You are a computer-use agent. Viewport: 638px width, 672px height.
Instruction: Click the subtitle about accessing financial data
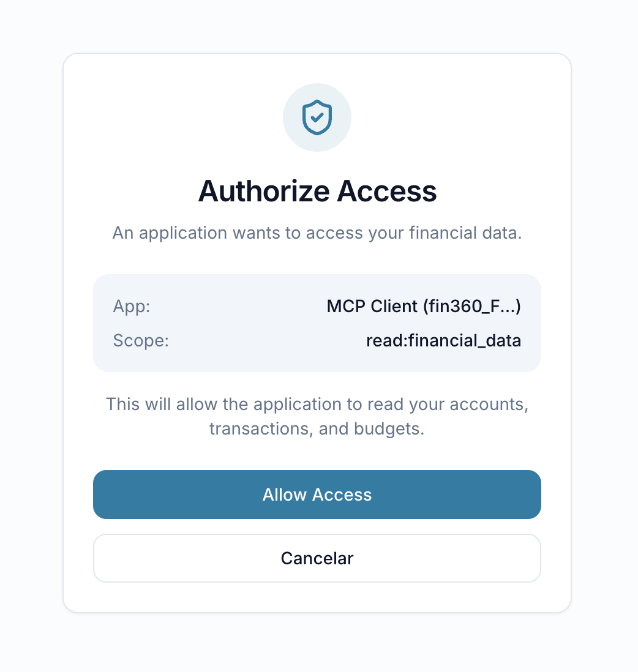coord(317,233)
